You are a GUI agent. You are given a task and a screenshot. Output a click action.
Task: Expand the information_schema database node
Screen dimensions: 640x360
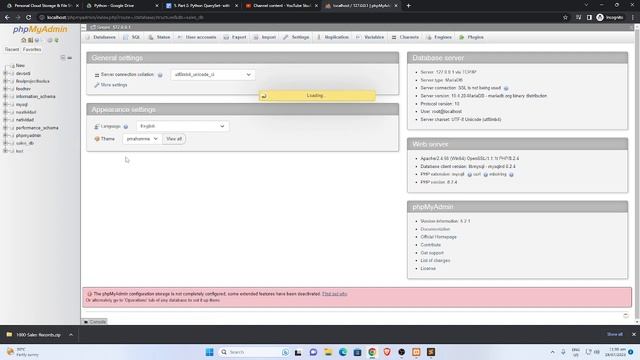(x=5, y=97)
